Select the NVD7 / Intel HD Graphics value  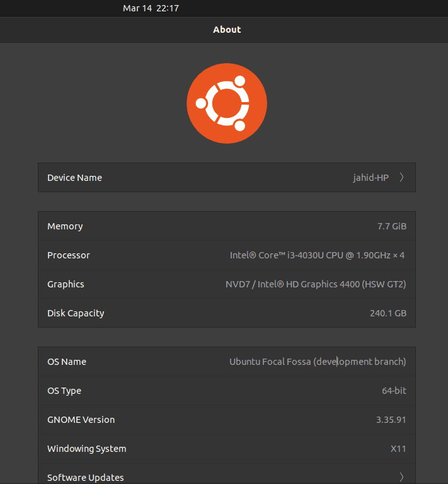(316, 284)
